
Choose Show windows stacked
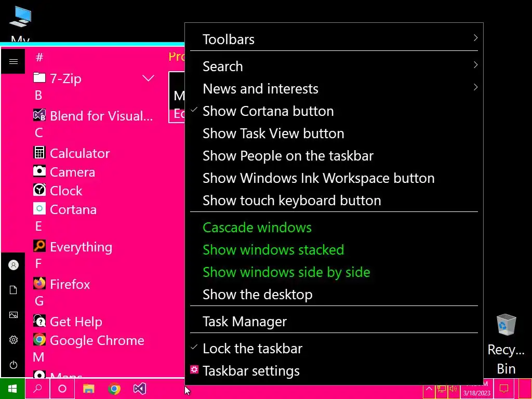tap(334, 250)
